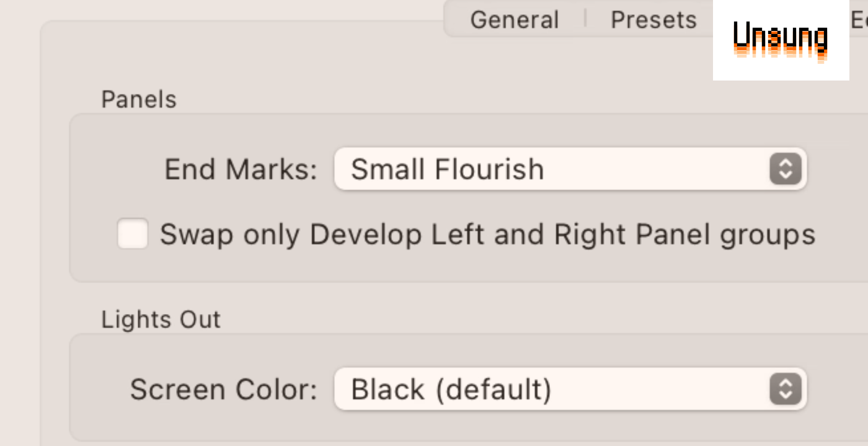Open the End Marks popup menu

tap(570, 169)
